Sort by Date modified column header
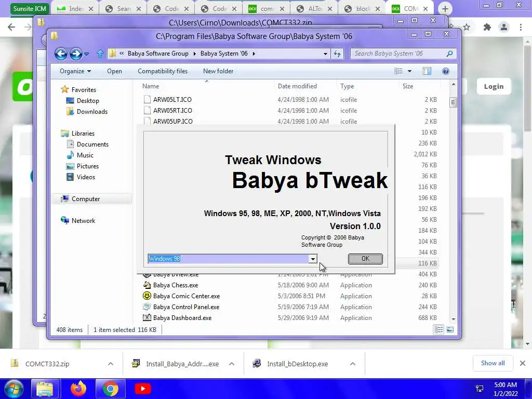 297,86
